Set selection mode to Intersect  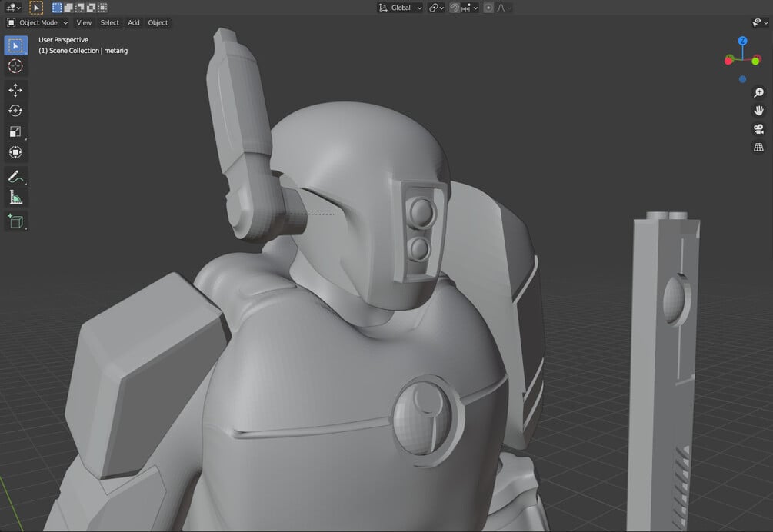tap(102, 8)
